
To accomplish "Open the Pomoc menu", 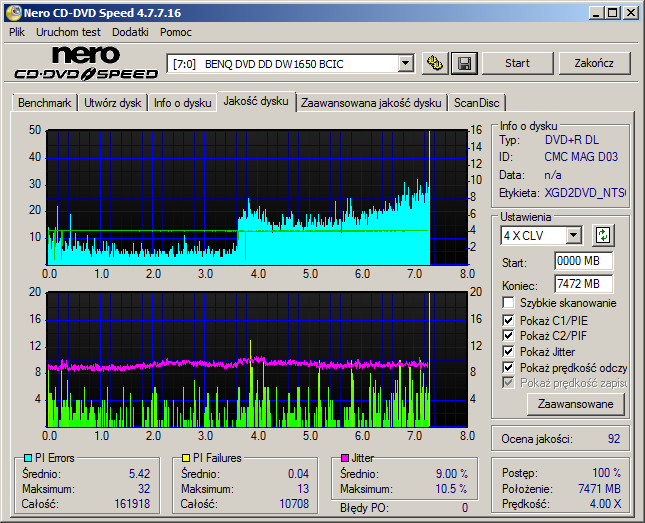I will click(176, 32).
